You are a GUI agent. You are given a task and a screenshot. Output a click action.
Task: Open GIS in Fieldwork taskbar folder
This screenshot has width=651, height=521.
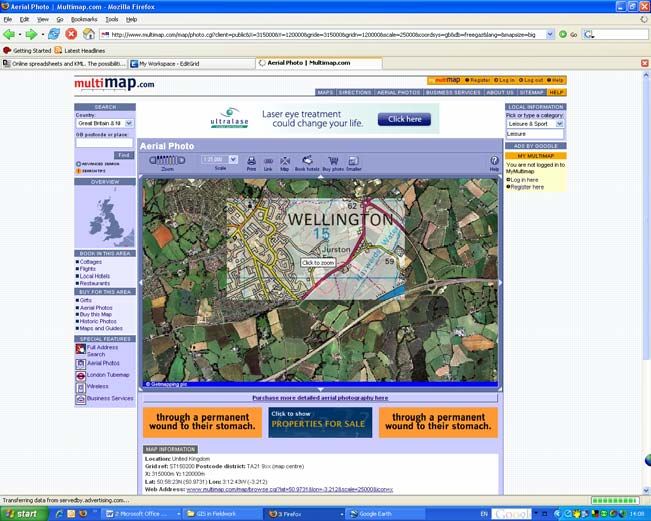coord(222,514)
